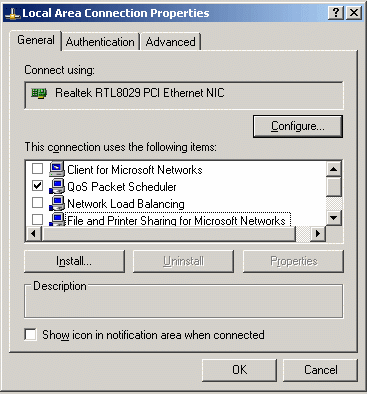Click the Realtek network adapter card icon
Viewport: 367px width, 394px height.
click(39, 93)
